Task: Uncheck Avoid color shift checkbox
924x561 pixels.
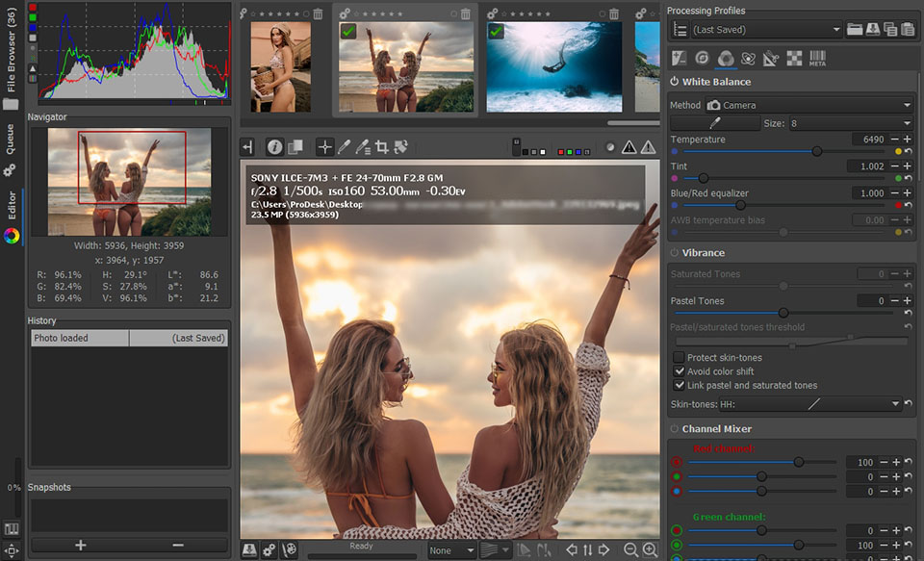Action: click(679, 371)
